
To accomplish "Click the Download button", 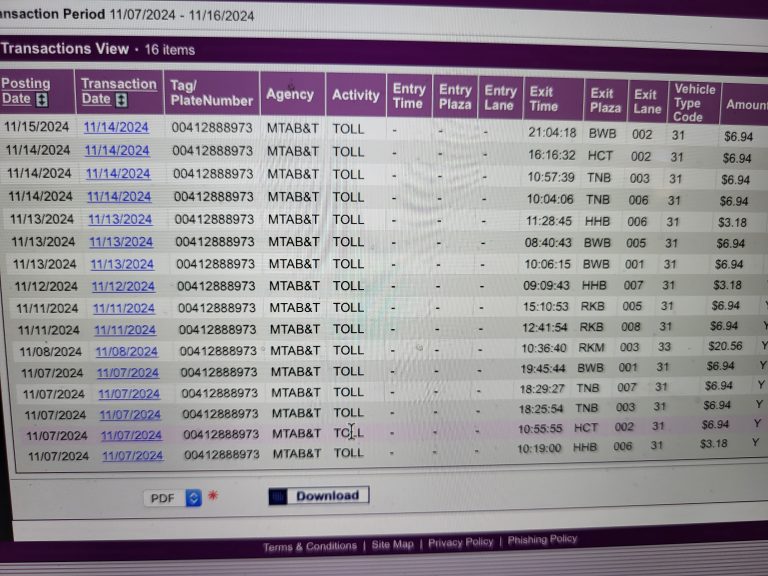I will [319, 495].
